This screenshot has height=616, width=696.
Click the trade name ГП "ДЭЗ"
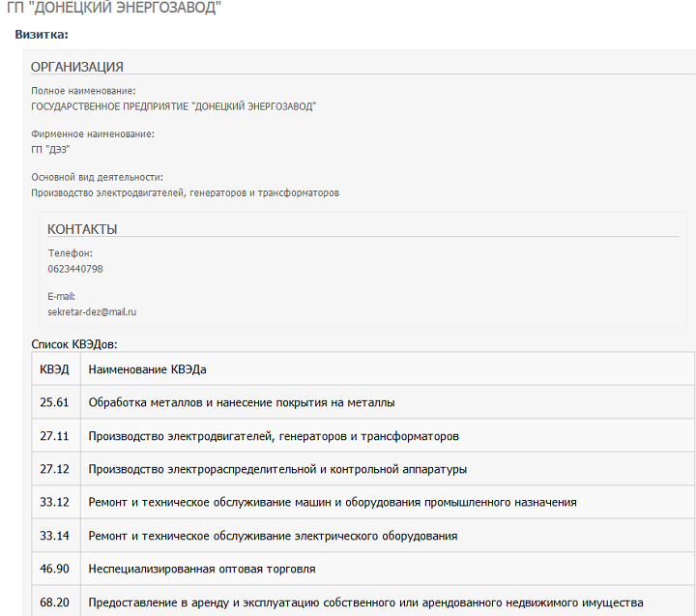(50, 150)
